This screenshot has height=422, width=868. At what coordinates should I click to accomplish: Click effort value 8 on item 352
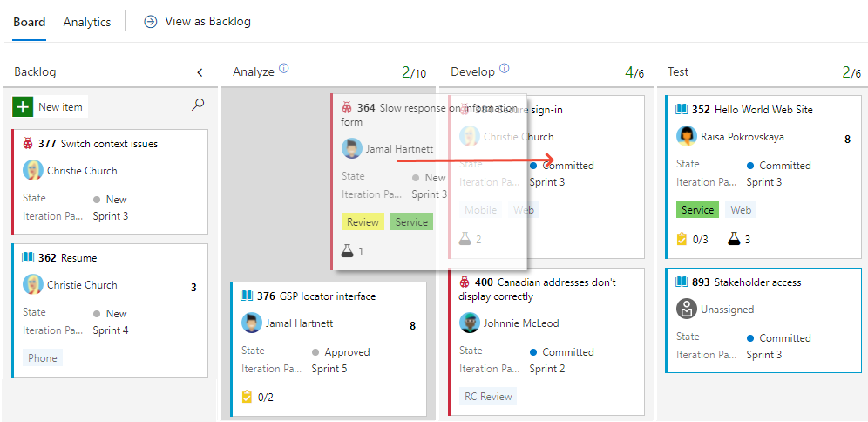847,139
